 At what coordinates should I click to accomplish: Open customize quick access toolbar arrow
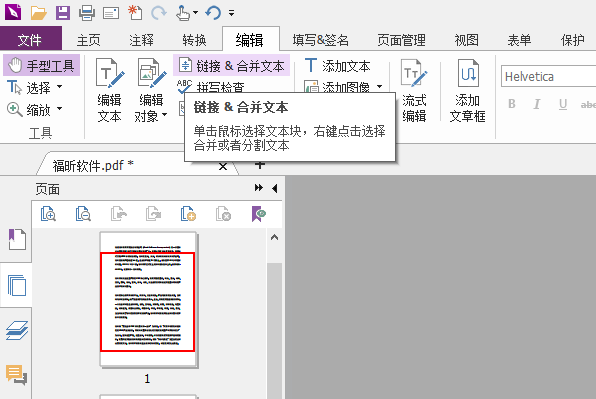pyautogui.click(x=231, y=13)
